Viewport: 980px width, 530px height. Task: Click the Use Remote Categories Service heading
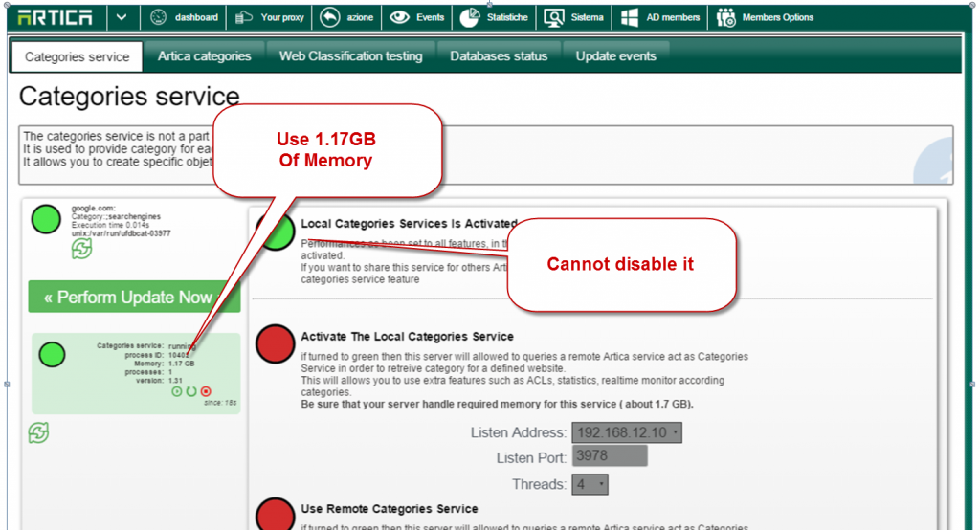tap(390, 509)
